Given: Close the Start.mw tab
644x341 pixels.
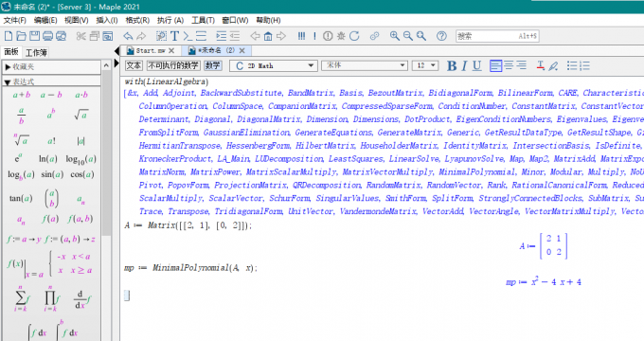Looking at the screenshot, I should (171, 50).
